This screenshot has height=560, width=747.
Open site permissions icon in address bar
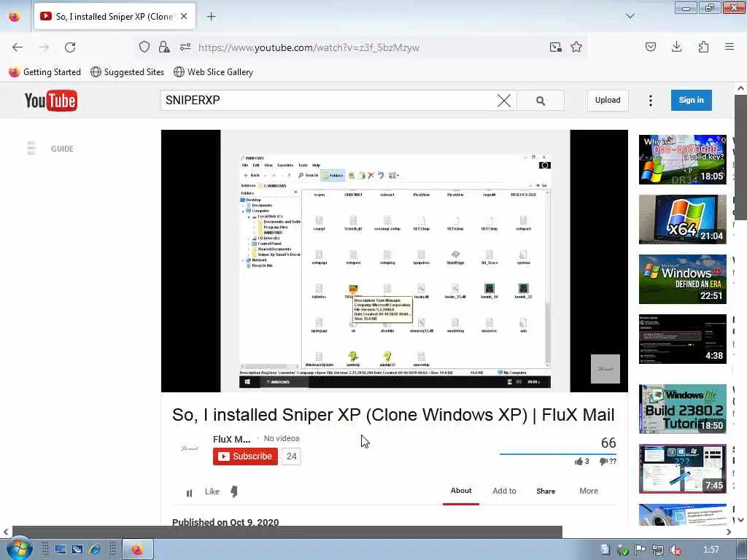coord(185,47)
